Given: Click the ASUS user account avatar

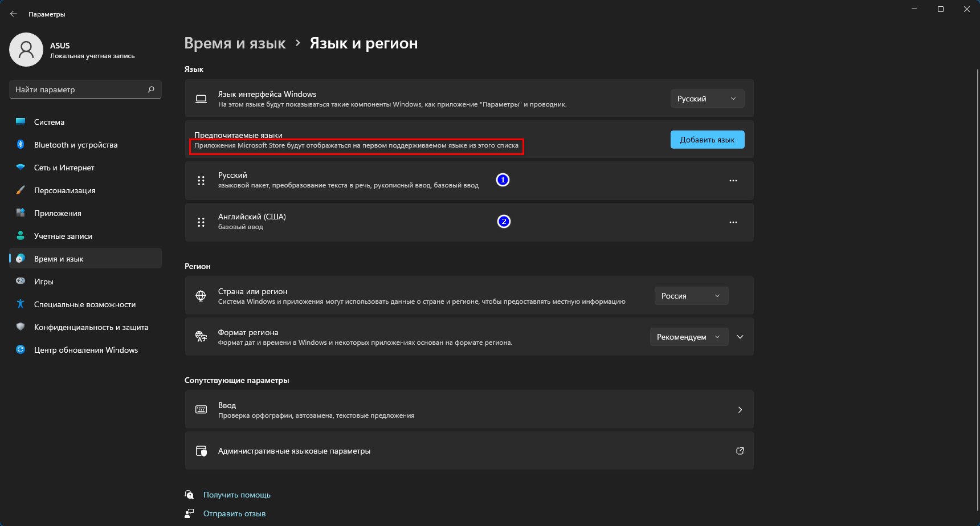Looking at the screenshot, I should (26, 50).
